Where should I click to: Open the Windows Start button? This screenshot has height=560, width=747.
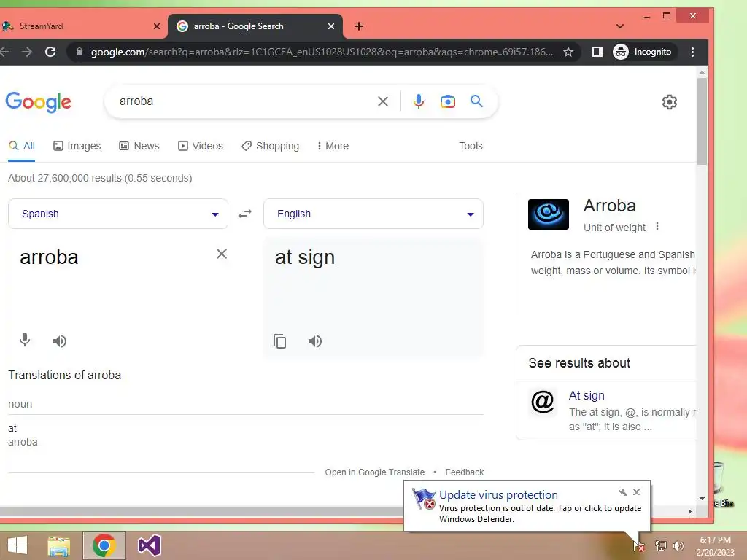[18, 545]
